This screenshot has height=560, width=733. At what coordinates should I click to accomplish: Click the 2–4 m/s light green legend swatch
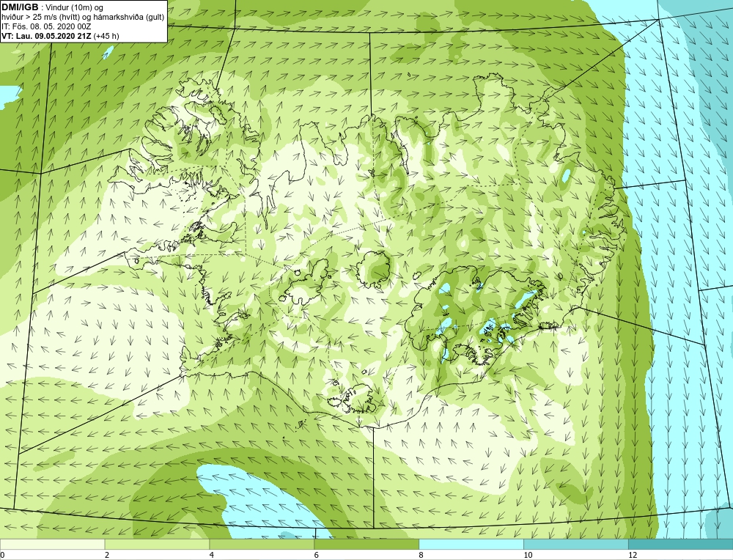(x=157, y=544)
